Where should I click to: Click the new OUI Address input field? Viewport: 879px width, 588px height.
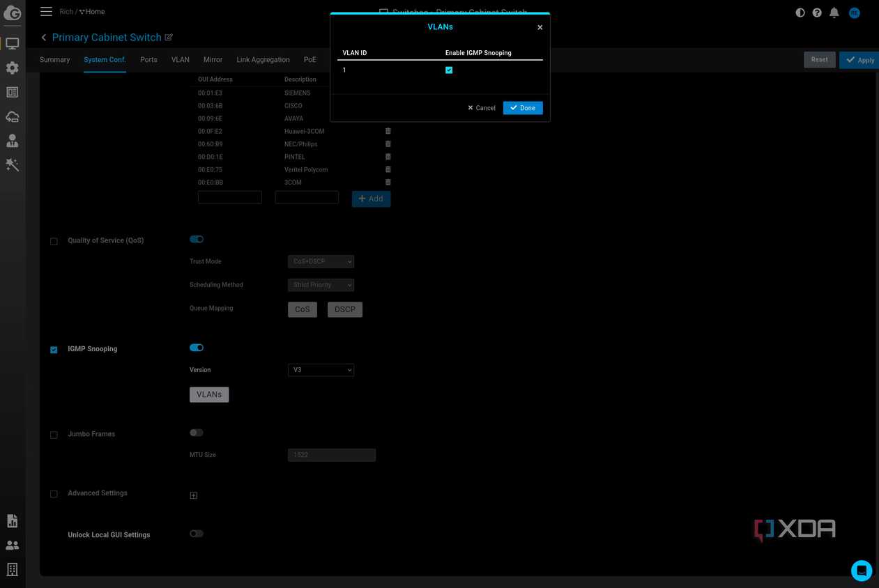point(230,197)
